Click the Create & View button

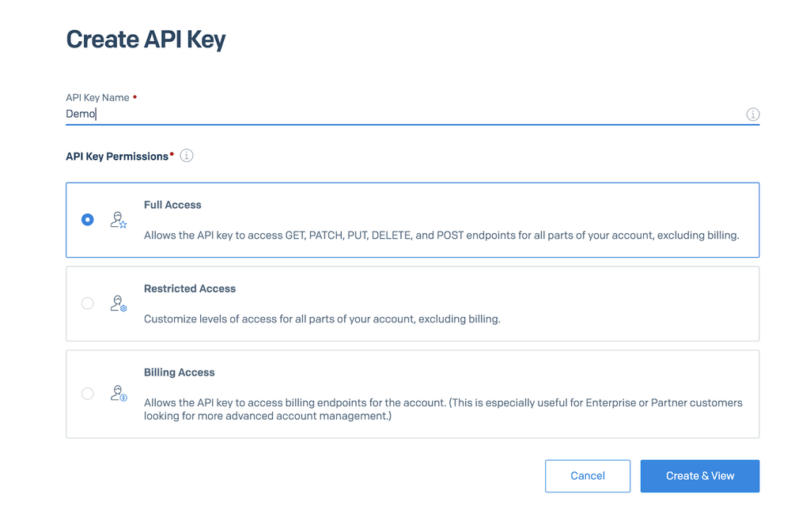[x=699, y=476]
